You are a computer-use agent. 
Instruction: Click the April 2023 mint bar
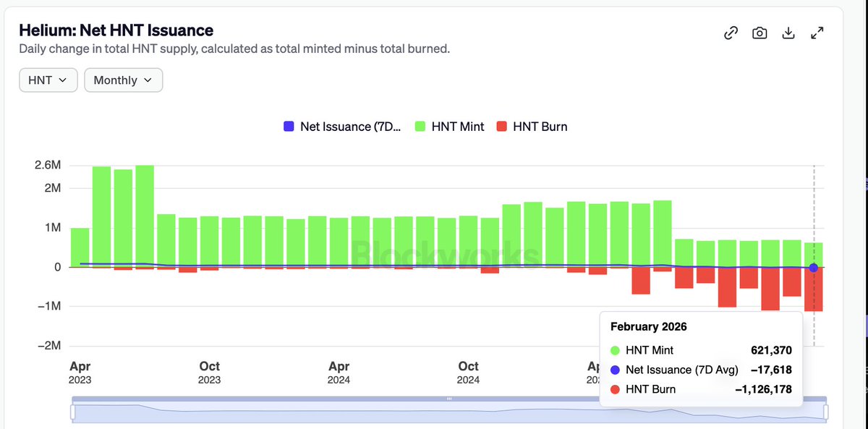(x=80, y=247)
